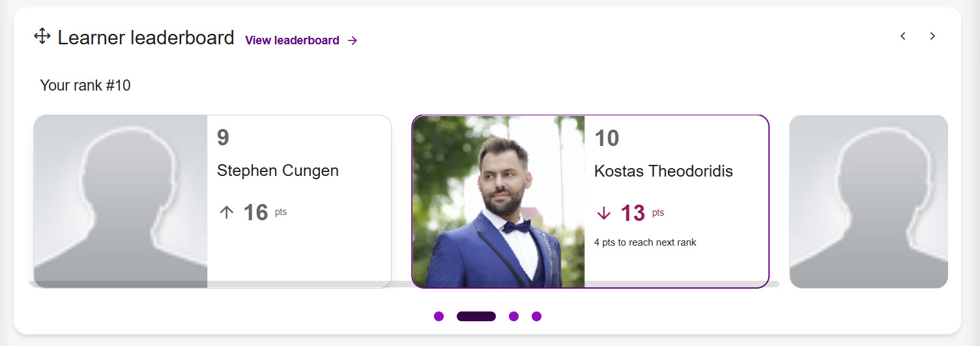Go to previous leaderboard slide chevron
Screen dimensions: 980x346
902,36
